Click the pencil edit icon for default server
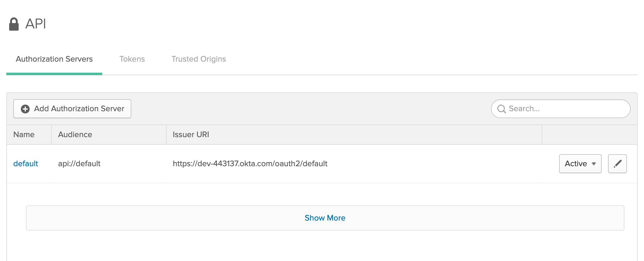644x261 pixels. [617, 164]
